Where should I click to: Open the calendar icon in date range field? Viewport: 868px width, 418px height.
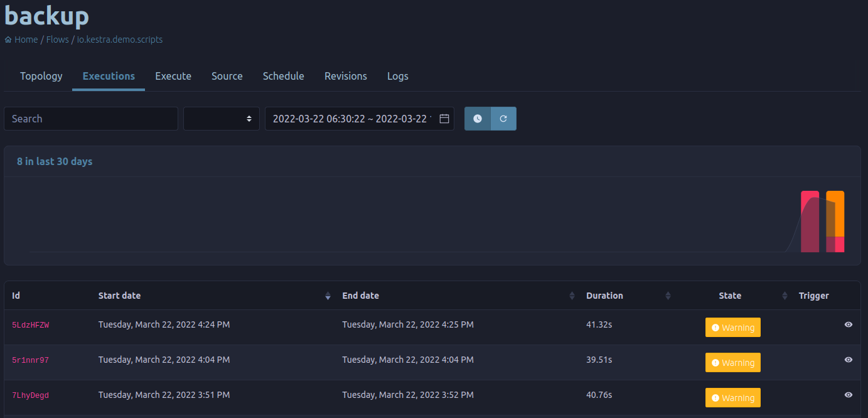pos(444,119)
